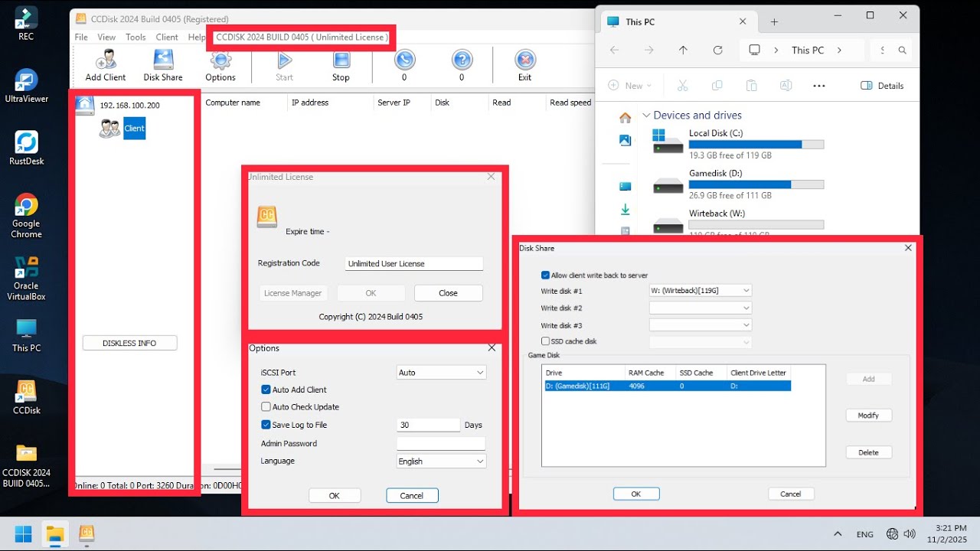Open the Write disk #2 dropdown
Viewport: 980px width, 551px height.
point(701,308)
